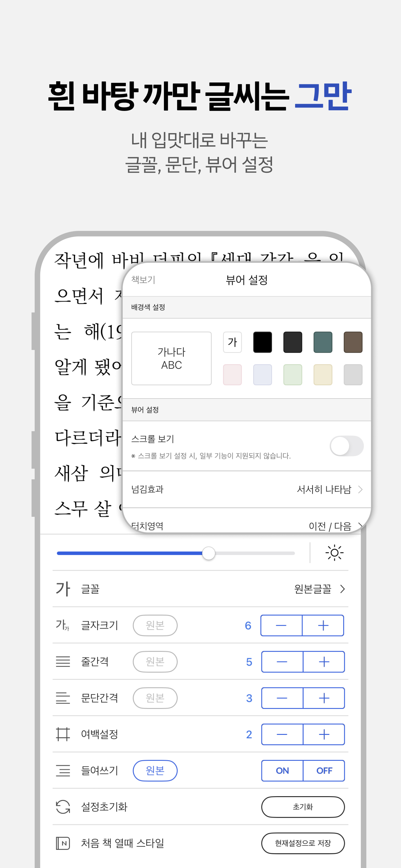The image size is (401, 868).
Task: Tap the 글꼴 font icon
Action: click(x=63, y=589)
